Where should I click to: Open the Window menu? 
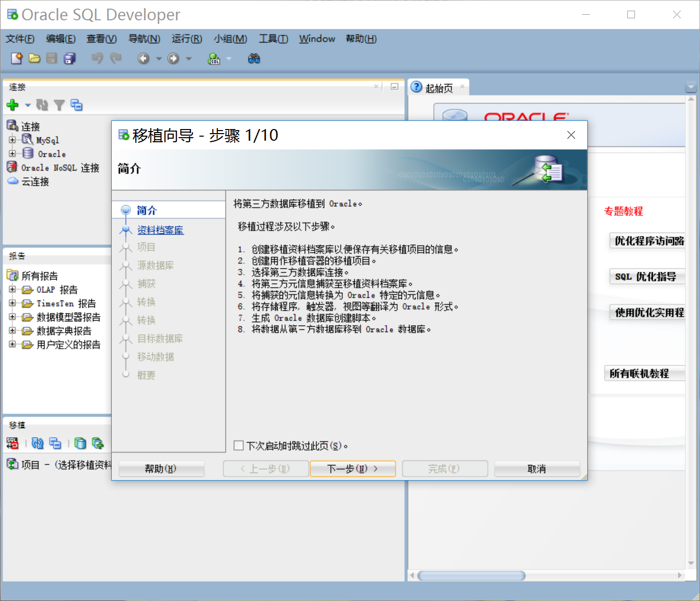point(317,39)
